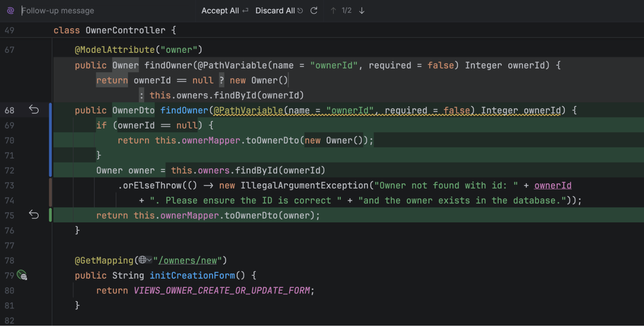Image resolution: width=644 pixels, height=326 pixels.
Task: Click the underlined ownerId on line 73
Action: coord(553,186)
